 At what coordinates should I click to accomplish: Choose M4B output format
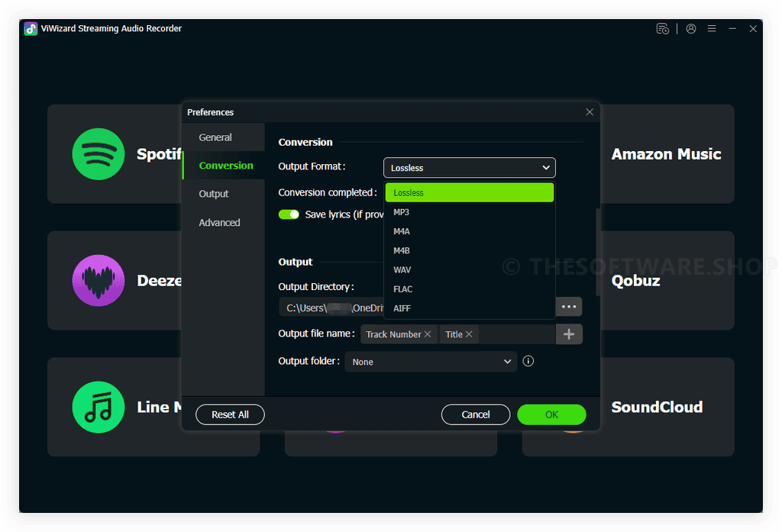coord(470,250)
